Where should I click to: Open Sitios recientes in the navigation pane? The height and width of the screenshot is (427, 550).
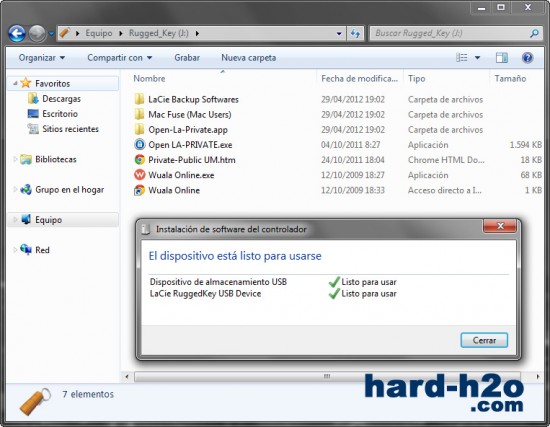[x=70, y=129]
